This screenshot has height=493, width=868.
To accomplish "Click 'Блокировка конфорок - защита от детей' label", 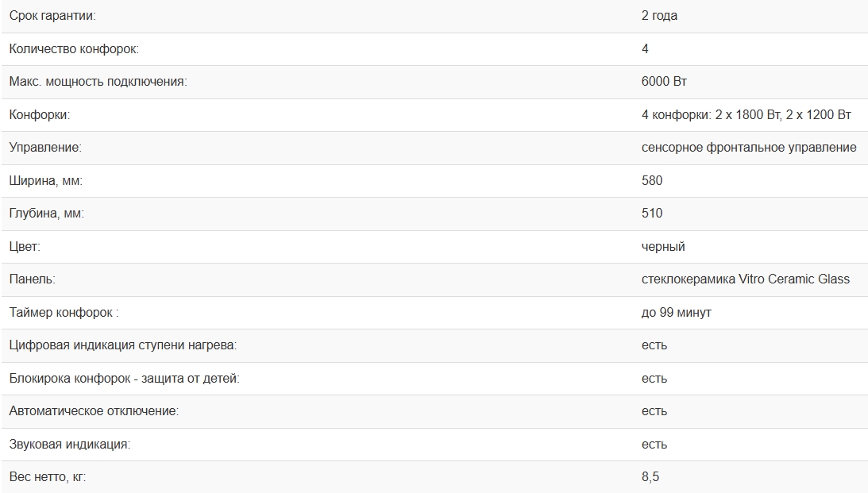I will [x=124, y=379].
